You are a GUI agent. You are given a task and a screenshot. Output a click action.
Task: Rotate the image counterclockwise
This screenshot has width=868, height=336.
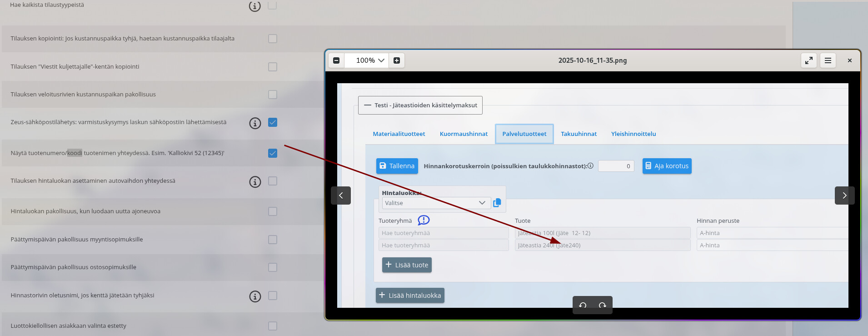[583, 305]
